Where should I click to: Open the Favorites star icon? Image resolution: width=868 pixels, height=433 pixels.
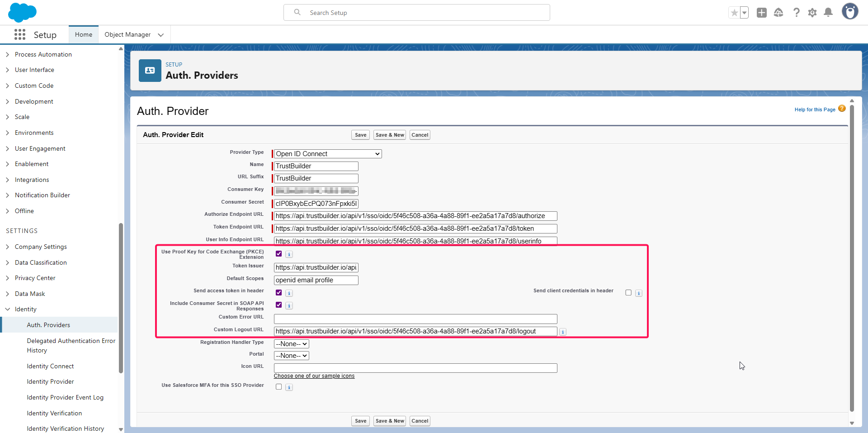point(734,13)
